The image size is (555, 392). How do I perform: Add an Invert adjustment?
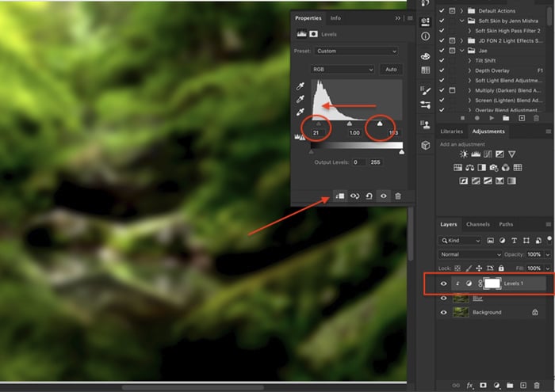[x=464, y=181]
